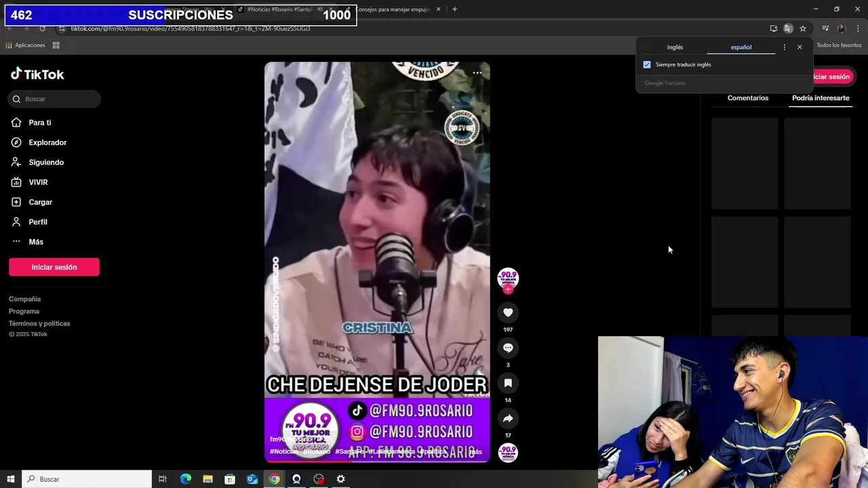Click the #Noticias hashtag in caption

[x=283, y=451]
